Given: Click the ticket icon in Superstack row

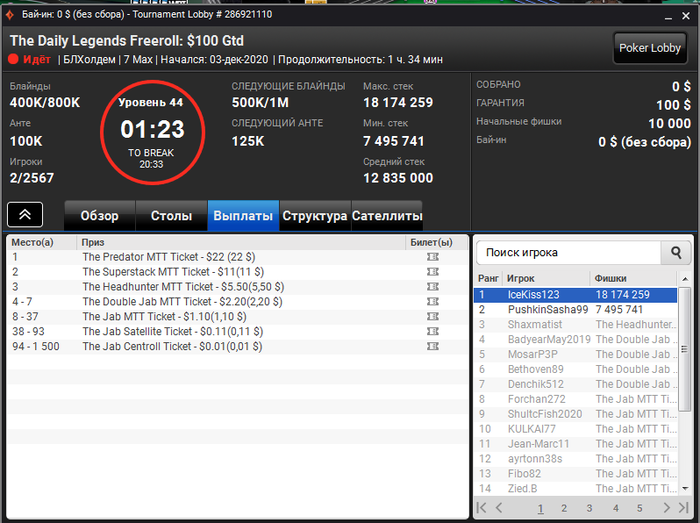Looking at the screenshot, I should 432,272.
